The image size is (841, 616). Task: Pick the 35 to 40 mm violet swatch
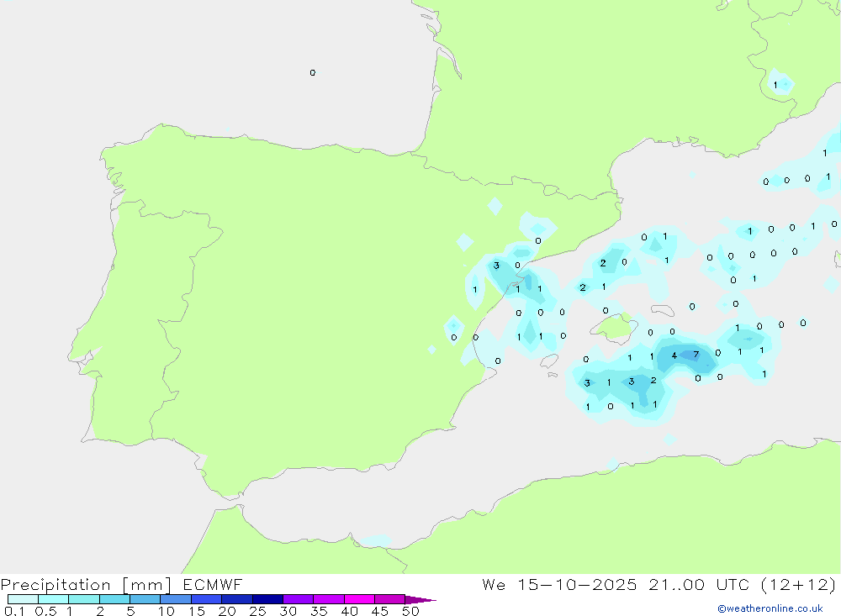click(x=328, y=599)
